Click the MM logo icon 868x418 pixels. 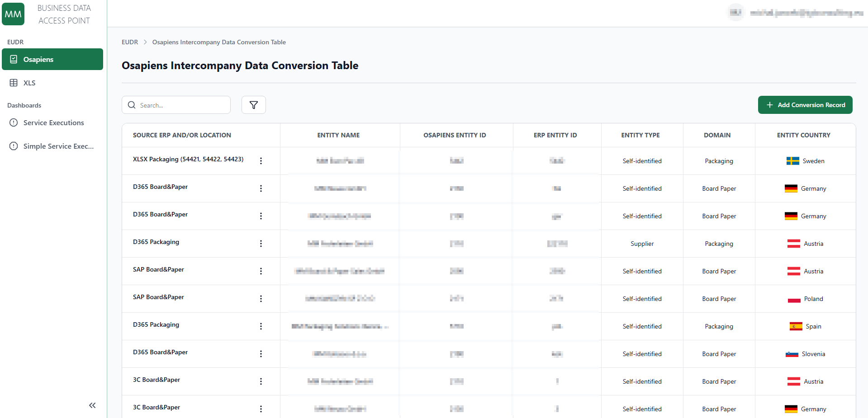pos(13,14)
